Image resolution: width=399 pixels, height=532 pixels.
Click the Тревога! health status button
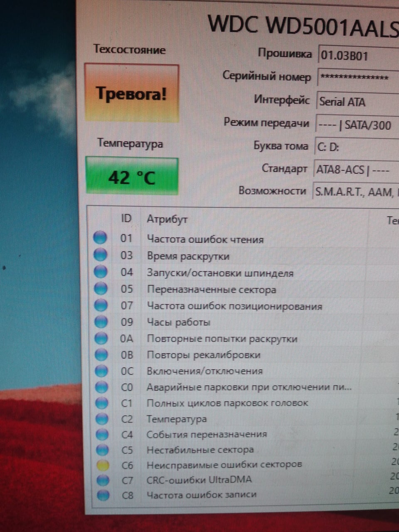coord(132,93)
